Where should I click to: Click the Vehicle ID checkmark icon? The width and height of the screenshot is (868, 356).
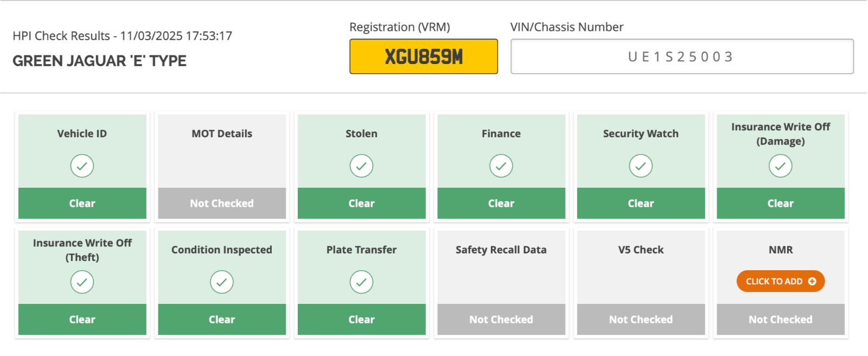82,166
